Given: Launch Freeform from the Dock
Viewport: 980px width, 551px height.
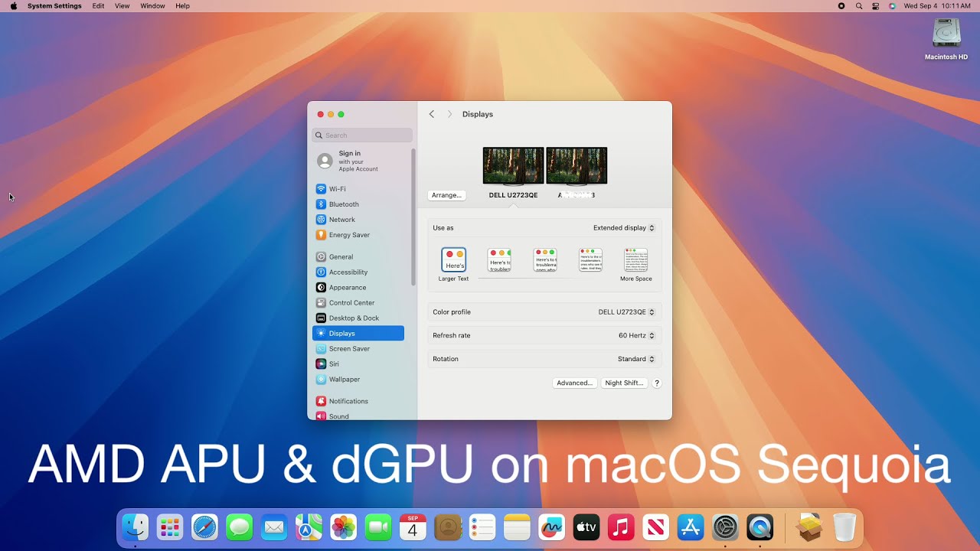Looking at the screenshot, I should (551, 527).
